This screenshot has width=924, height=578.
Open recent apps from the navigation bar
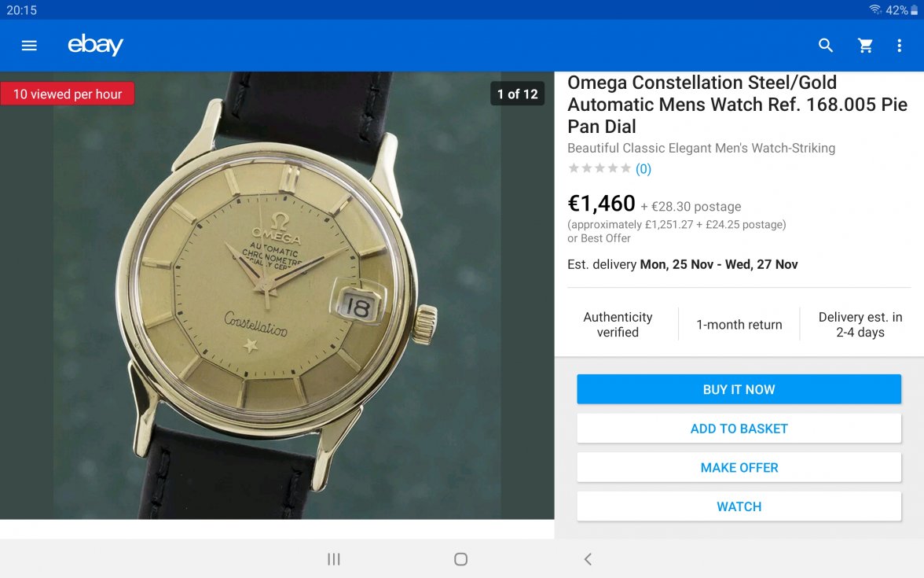(x=333, y=559)
